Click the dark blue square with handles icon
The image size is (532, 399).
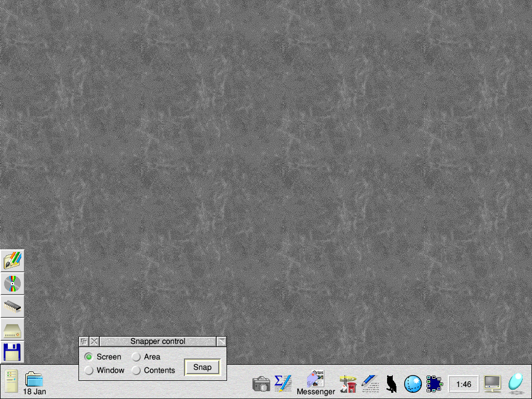435,384
